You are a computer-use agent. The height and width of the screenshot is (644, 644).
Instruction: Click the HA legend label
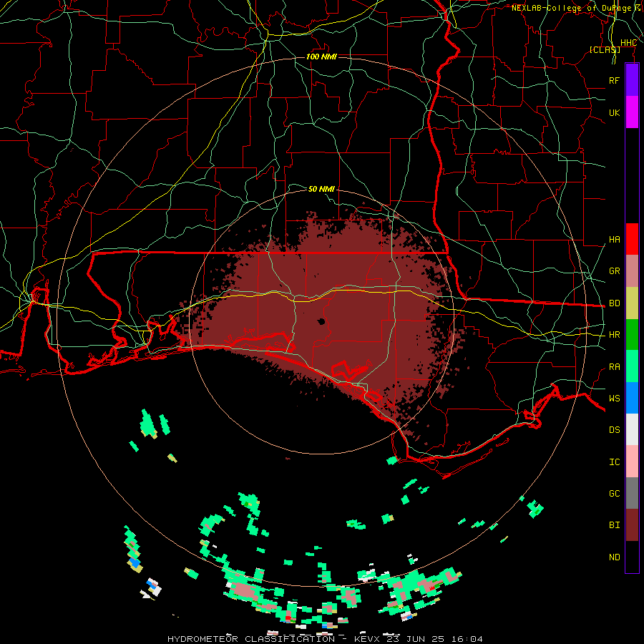pos(615,239)
